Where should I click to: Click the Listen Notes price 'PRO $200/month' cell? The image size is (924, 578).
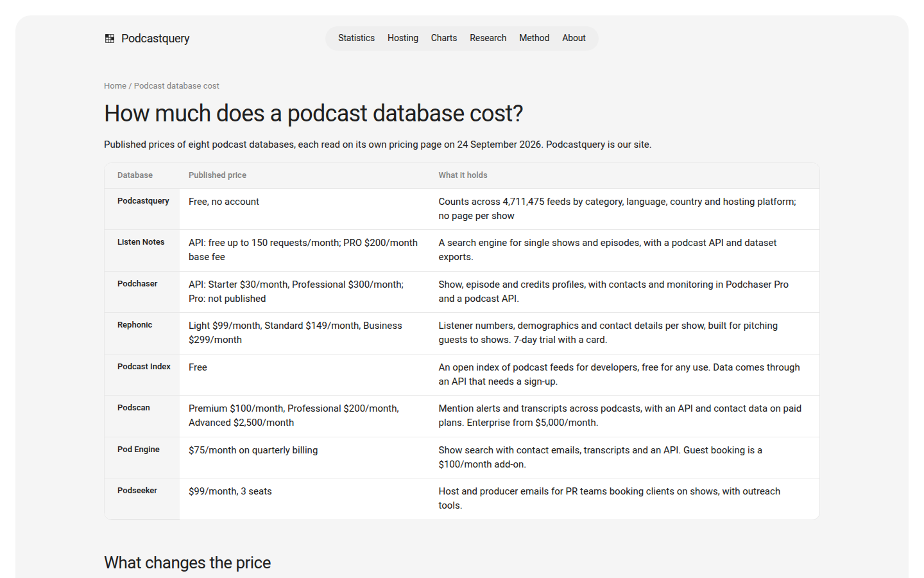click(305, 250)
